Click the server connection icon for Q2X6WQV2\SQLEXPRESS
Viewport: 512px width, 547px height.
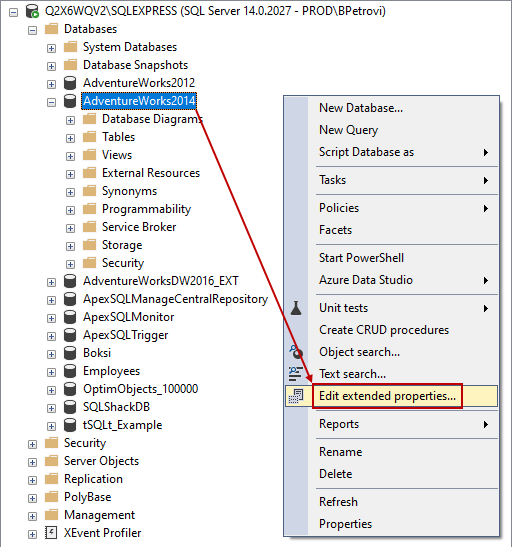32,11
